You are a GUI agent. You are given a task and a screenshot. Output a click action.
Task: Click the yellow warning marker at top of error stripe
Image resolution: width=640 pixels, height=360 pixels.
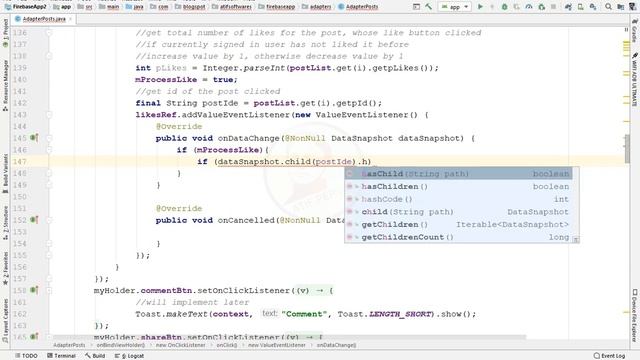tap(626, 42)
